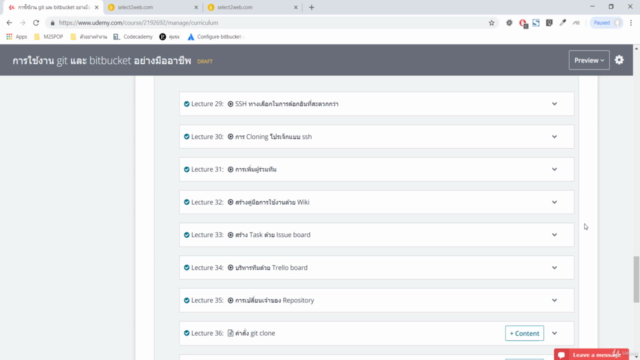Click Lecture 34 published check icon
This screenshot has width=640, height=360.
point(187,268)
